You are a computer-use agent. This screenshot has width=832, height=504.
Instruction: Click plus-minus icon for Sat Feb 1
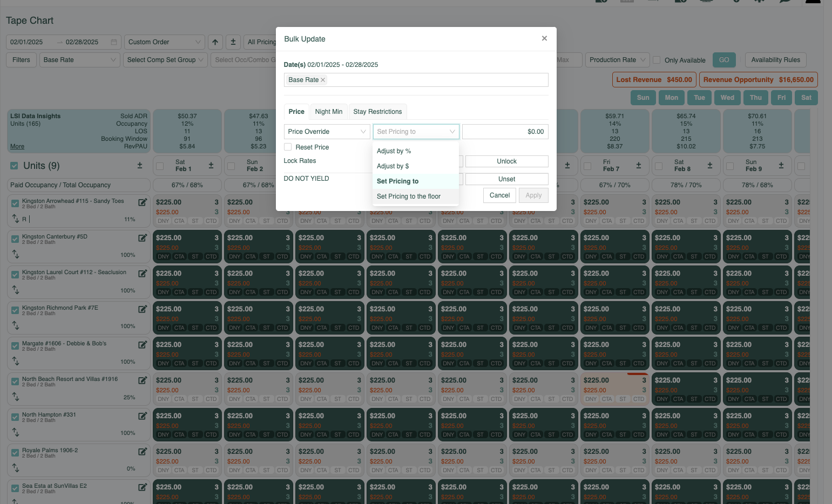pyautogui.click(x=211, y=166)
